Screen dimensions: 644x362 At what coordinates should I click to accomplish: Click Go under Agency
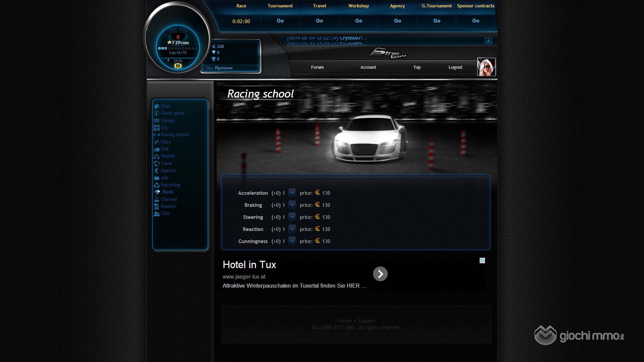(397, 21)
